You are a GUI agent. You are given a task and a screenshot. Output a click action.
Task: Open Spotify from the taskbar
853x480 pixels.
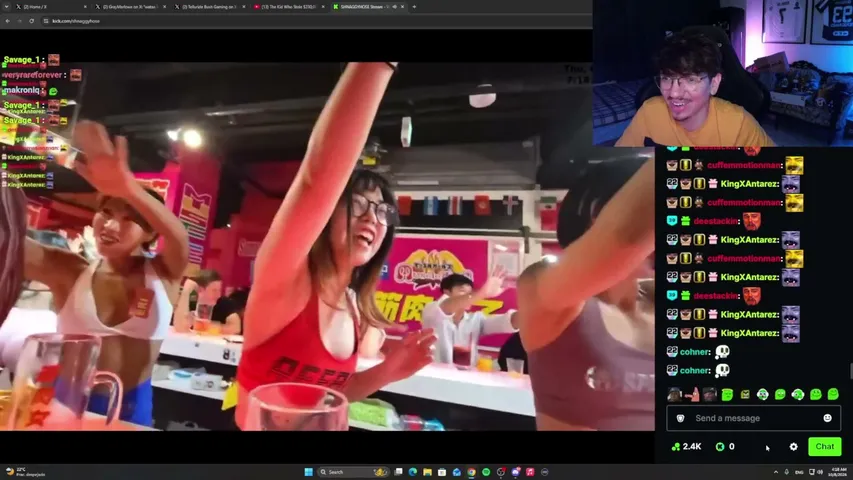[x=486, y=472]
